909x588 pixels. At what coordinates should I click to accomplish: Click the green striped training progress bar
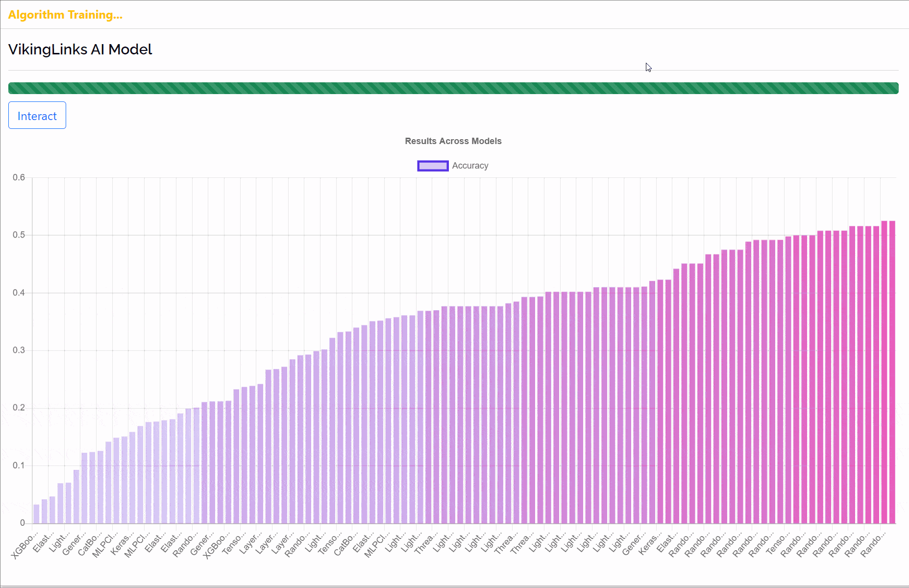453,88
